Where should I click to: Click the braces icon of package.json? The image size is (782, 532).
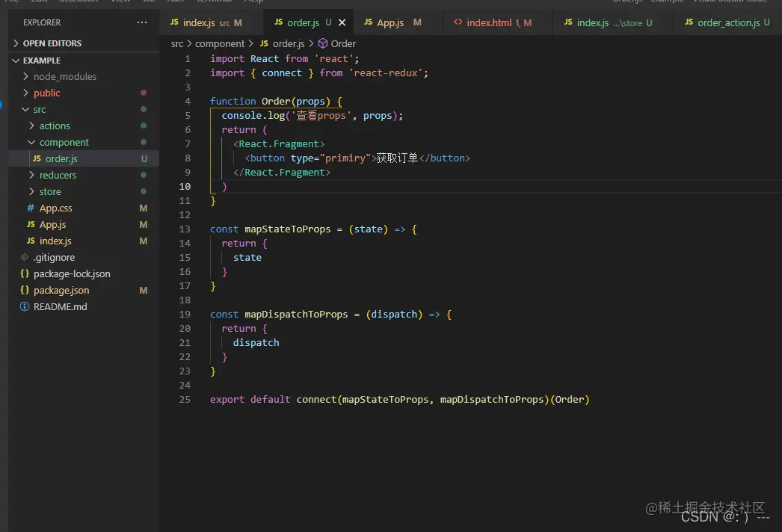[25, 290]
